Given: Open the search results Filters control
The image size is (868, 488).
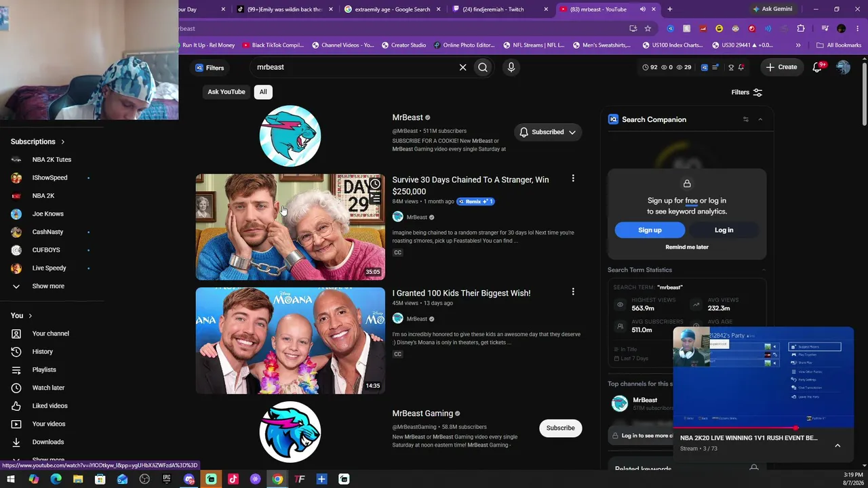Looking at the screenshot, I should pyautogui.click(x=747, y=92).
